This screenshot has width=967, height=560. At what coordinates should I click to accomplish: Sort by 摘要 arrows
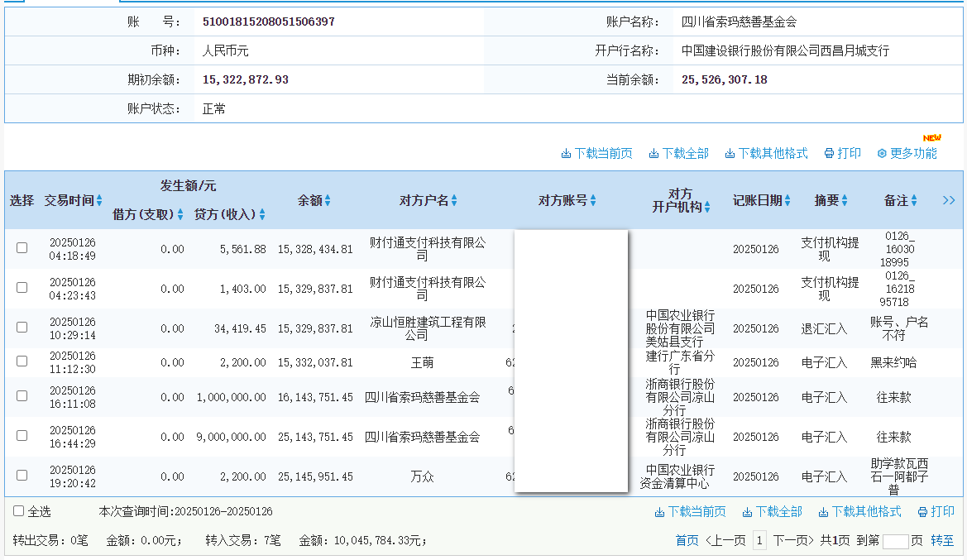pyautogui.click(x=845, y=200)
